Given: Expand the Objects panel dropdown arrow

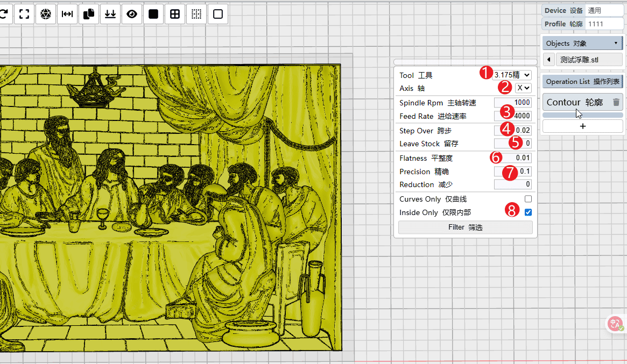Looking at the screenshot, I should click(x=615, y=44).
